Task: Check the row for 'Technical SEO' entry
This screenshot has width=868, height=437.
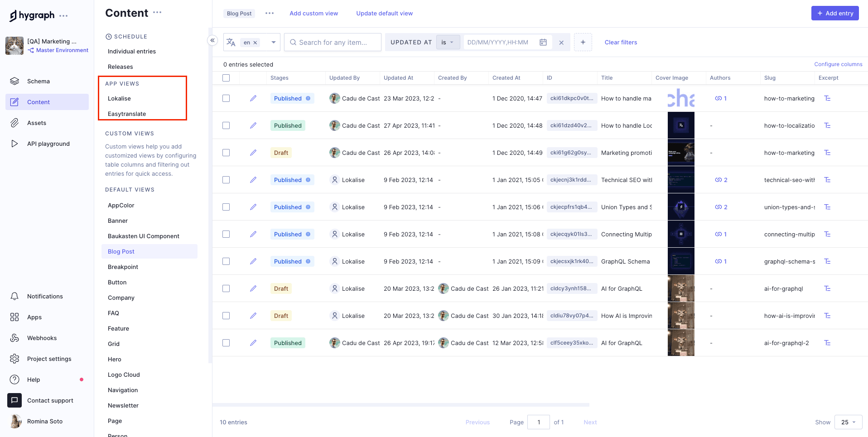Action: click(x=226, y=180)
